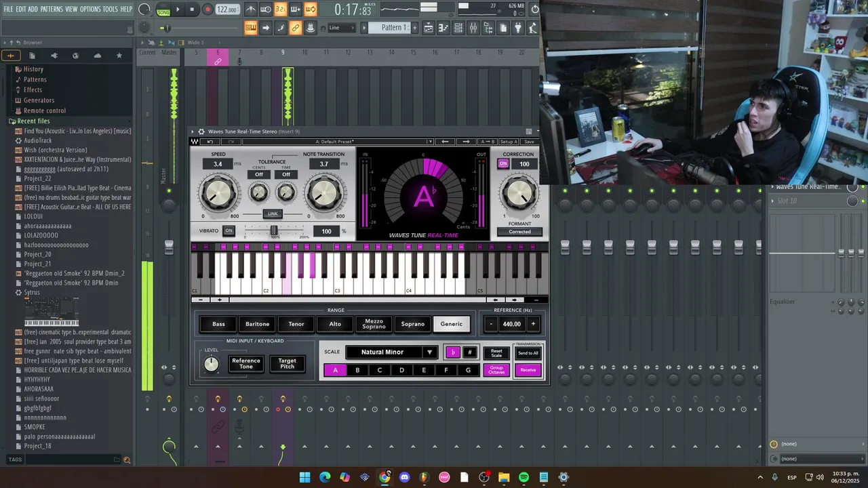Viewport: 868px width, 488px height.
Task: Increase reference Hz with plus button
Action: (533, 324)
